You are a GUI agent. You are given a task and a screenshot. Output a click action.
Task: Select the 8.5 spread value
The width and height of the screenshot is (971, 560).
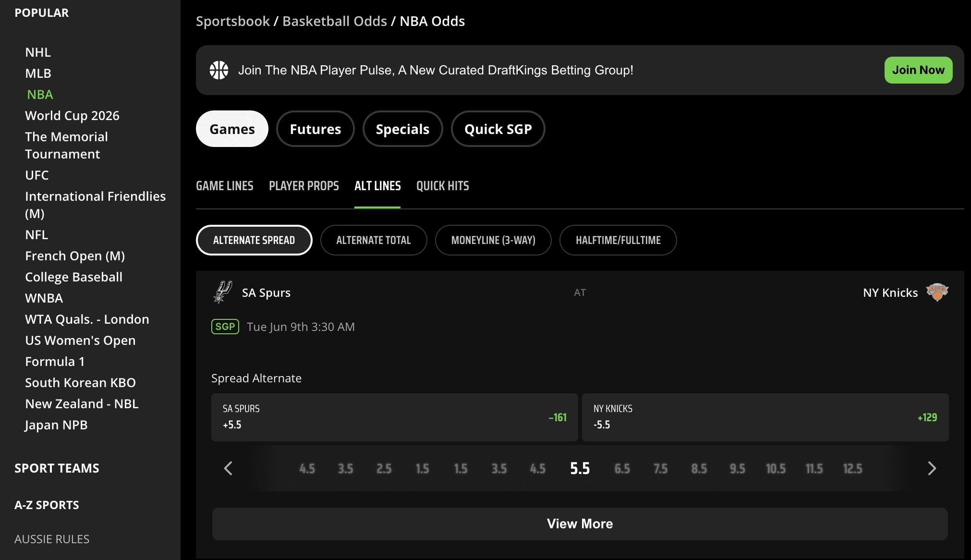tap(699, 469)
